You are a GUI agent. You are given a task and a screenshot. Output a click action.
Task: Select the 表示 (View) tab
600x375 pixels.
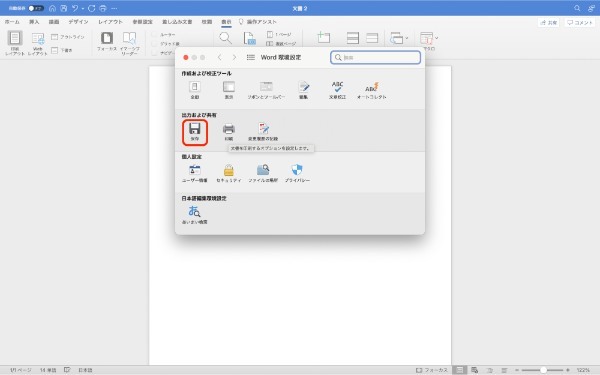[x=226, y=22]
